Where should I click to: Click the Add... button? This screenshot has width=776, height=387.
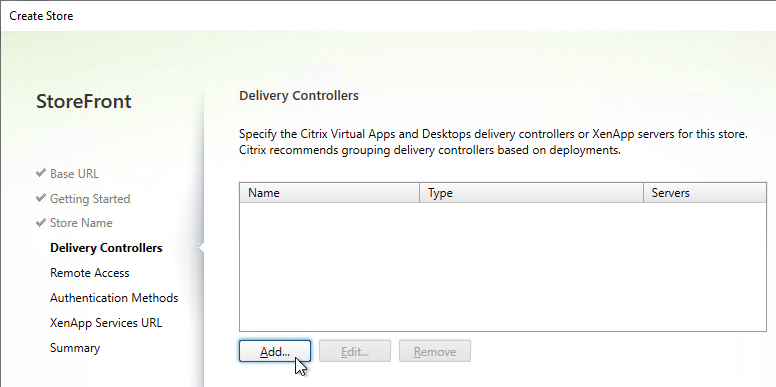(x=275, y=351)
